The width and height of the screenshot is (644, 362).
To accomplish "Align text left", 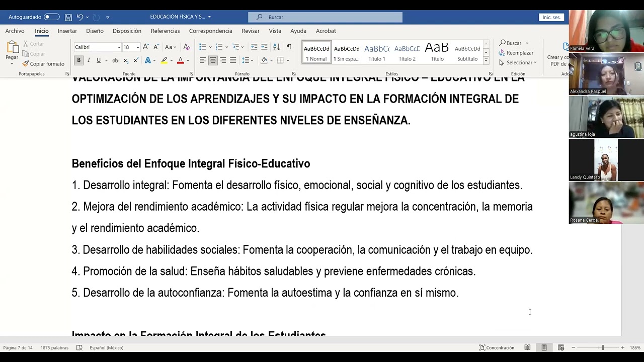I will click(x=203, y=60).
